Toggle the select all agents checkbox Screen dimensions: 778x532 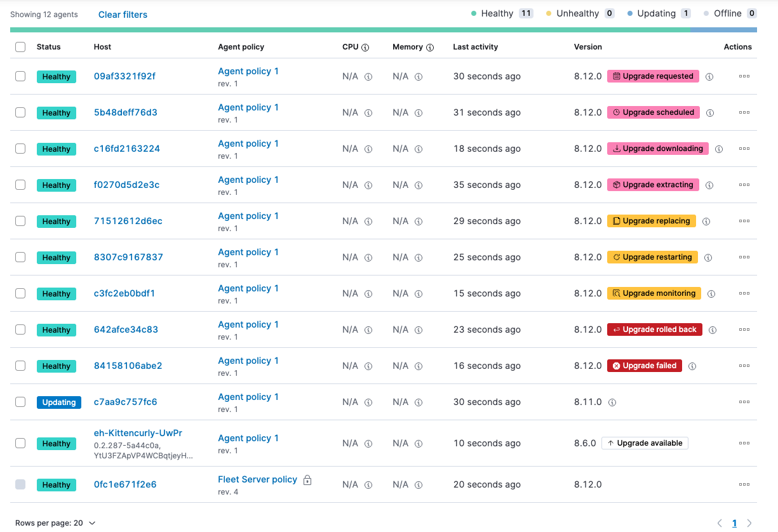click(20, 47)
